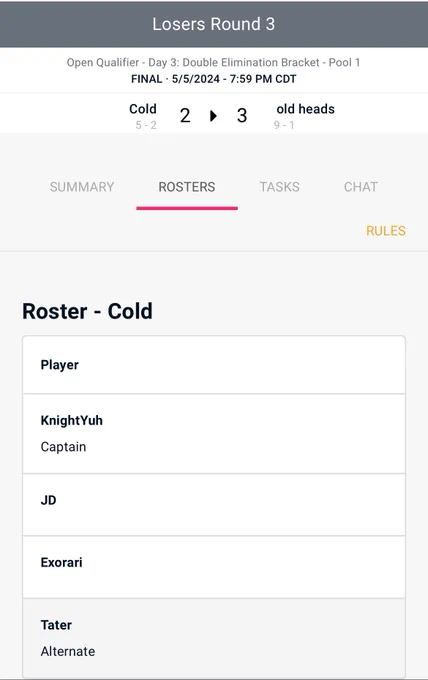Click the Cold 5 - 2 record

click(146, 125)
